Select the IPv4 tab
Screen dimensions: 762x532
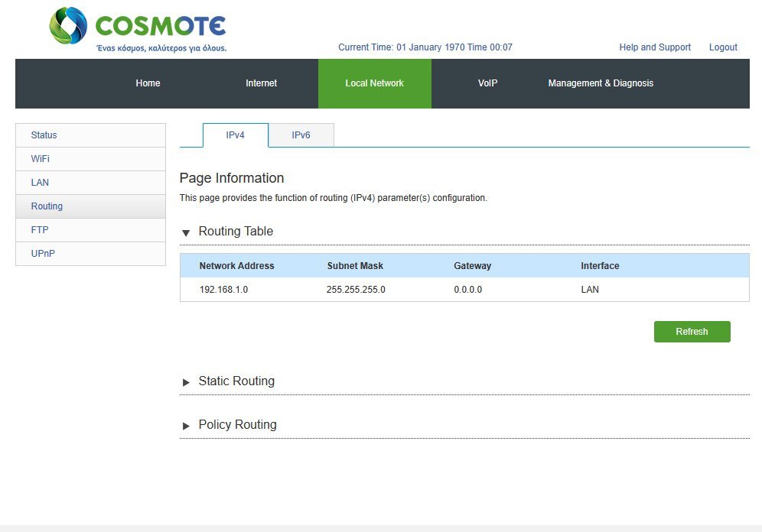tap(235, 135)
